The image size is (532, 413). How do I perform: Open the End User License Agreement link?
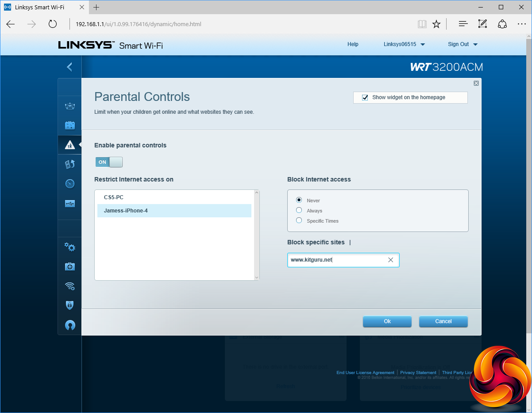[365, 373]
